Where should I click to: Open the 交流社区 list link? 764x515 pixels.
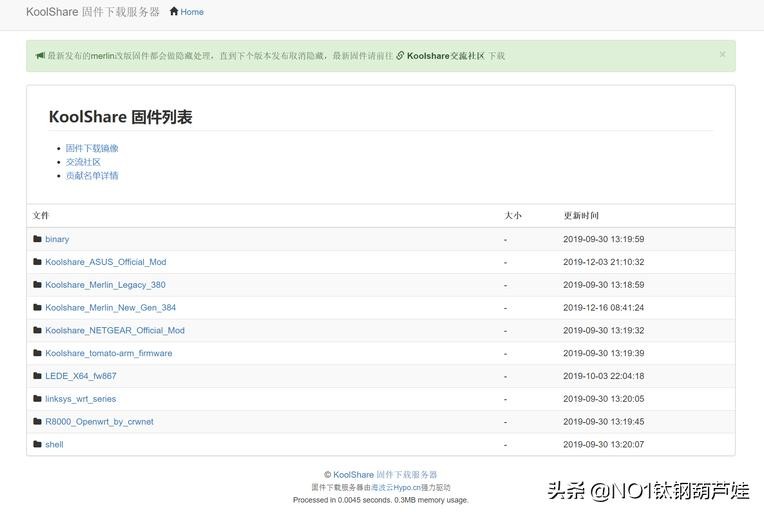pyautogui.click(x=83, y=162)
